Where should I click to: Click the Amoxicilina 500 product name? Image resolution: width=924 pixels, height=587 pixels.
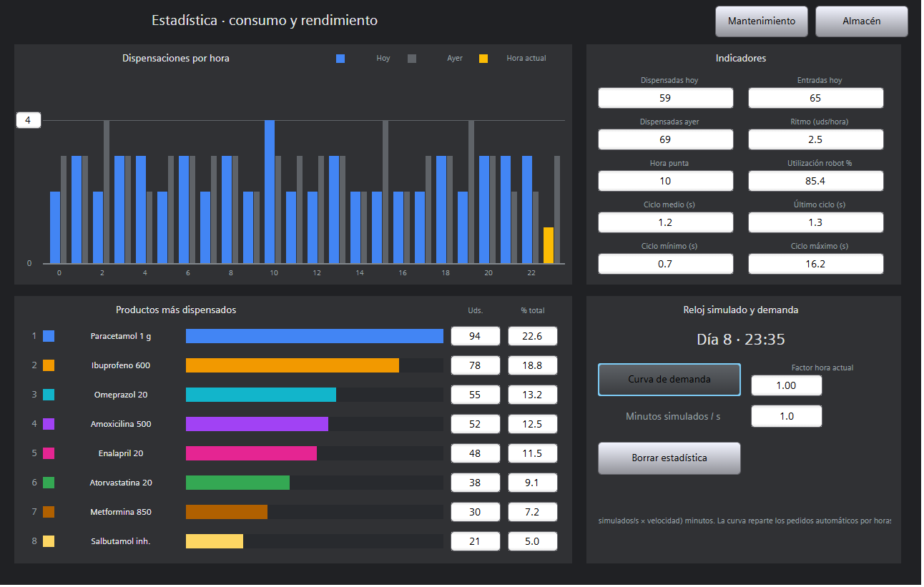[x=121, y=424]
